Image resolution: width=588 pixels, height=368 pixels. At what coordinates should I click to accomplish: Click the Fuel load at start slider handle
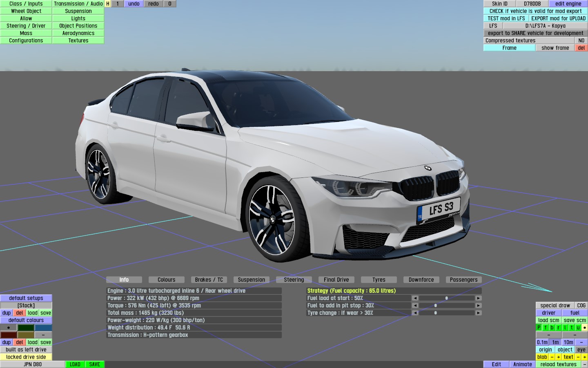[447, 298]
